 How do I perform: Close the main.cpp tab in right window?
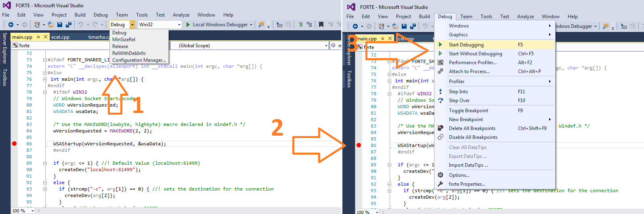click(x=390, y=38)
